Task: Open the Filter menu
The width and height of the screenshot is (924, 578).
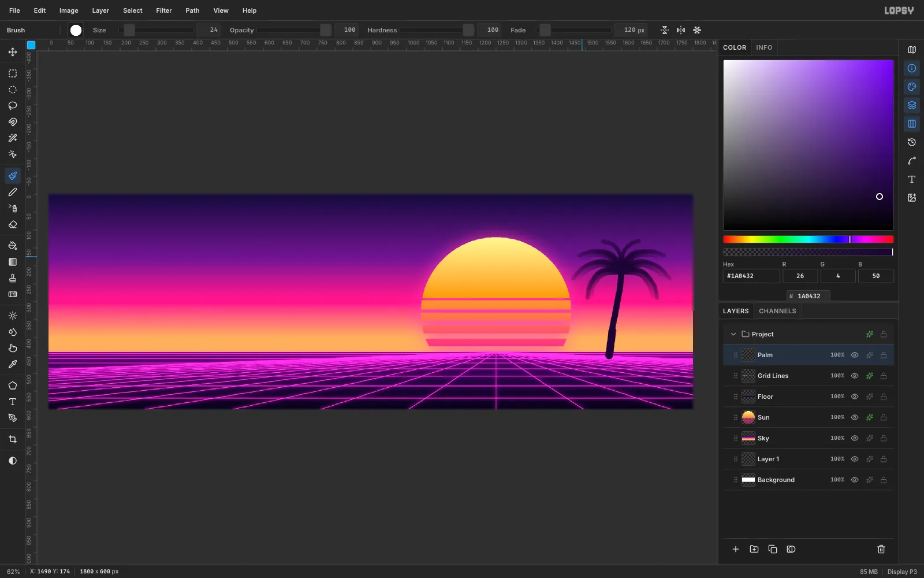Action: [x=164, y=10]
